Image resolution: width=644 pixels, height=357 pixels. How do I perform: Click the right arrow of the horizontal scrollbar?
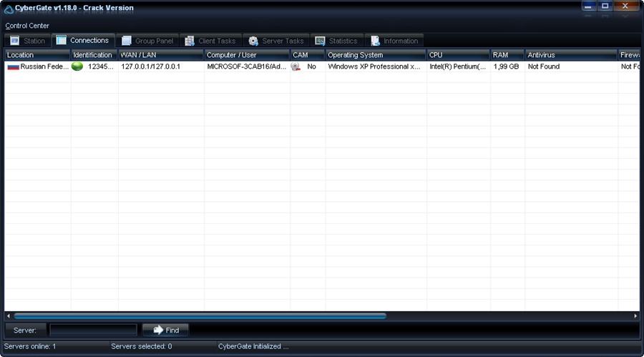point(635,316)
